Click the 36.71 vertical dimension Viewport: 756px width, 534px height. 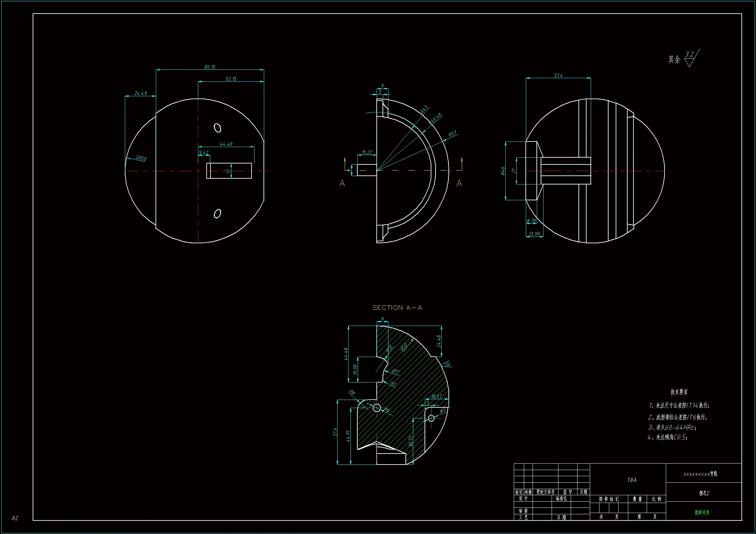pyautogui.click(x=410, y=441)
